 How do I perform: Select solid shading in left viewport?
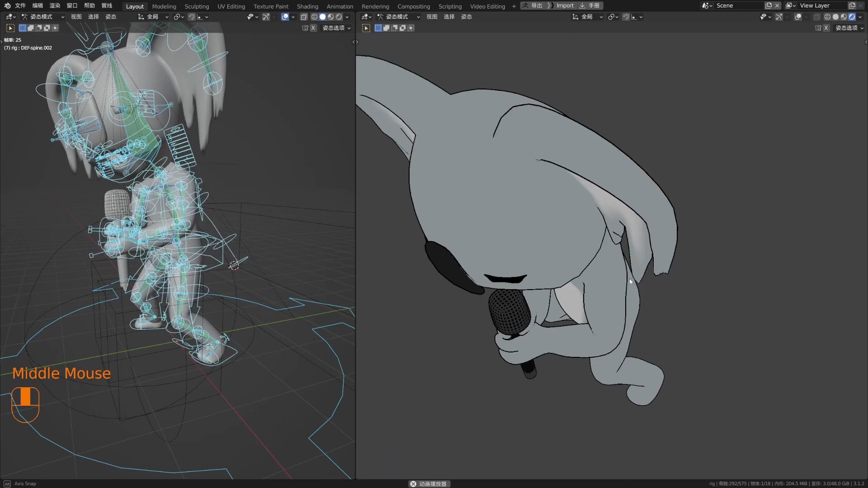coord(322,17)
